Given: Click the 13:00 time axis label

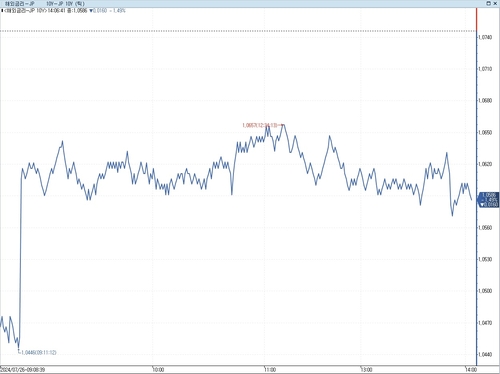Looking at the screenshot, I should (366, 370).
